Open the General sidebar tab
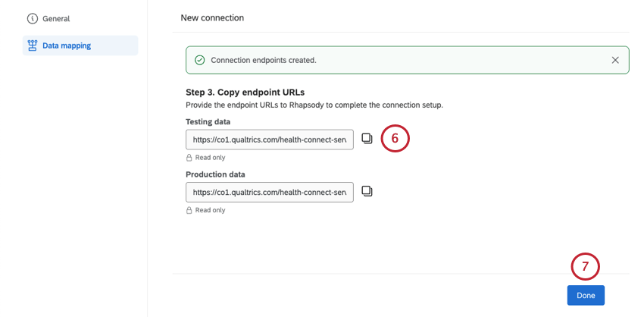The height and width of the screenshot is (317, 644). (x=56, y=18)
